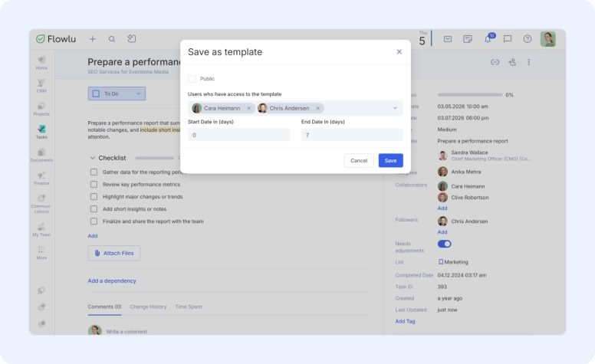The height and width of the screenshot is (364, 595).
Task: Click the Flowlu logo
Action: pos(56,39)
